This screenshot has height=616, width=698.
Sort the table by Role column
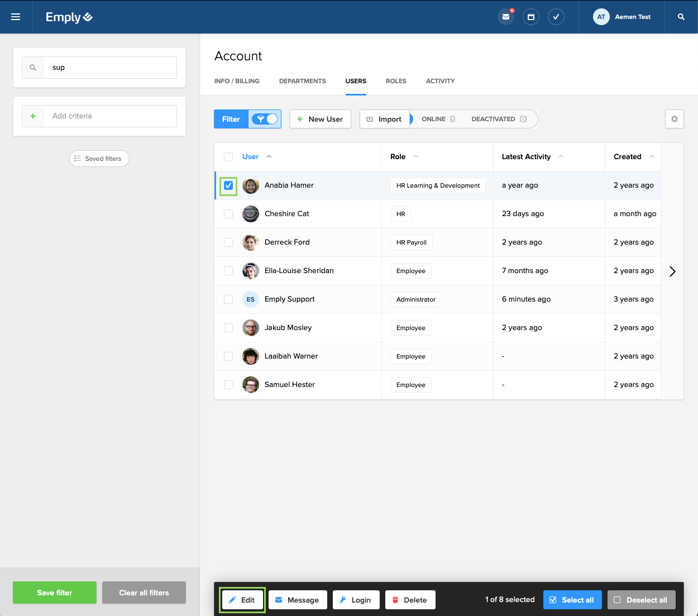point(398,157)
